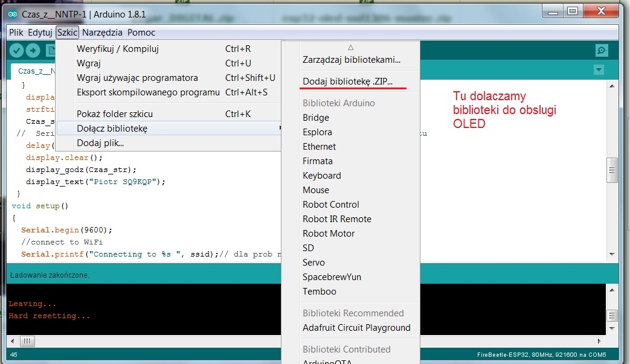The width and height of the screenshot is (630, 364).
Task: Click the console vertical scrollbar thumb
Action: 612,316
